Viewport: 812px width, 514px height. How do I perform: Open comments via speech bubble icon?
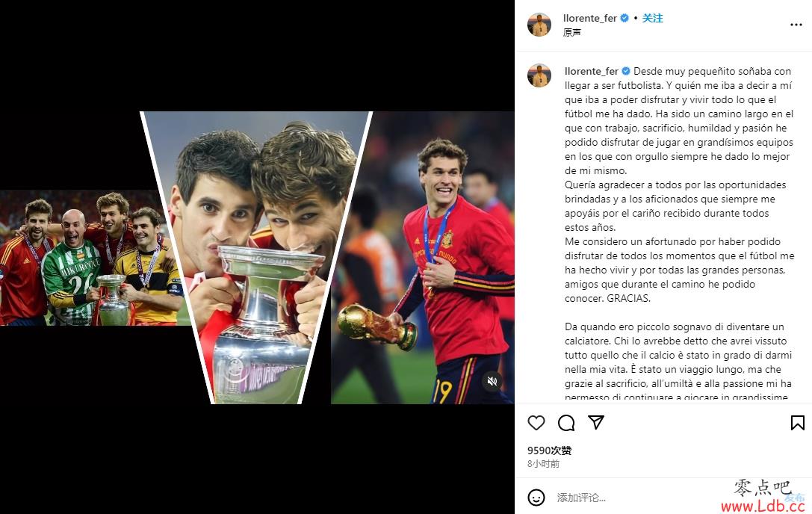[x=566, y=423]
